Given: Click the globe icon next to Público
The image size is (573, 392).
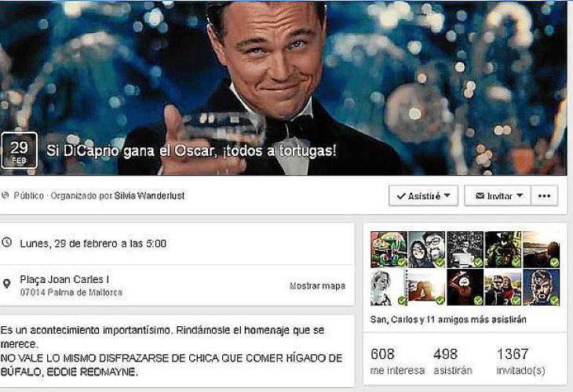Looking at the screenshot, I should 5,195.
